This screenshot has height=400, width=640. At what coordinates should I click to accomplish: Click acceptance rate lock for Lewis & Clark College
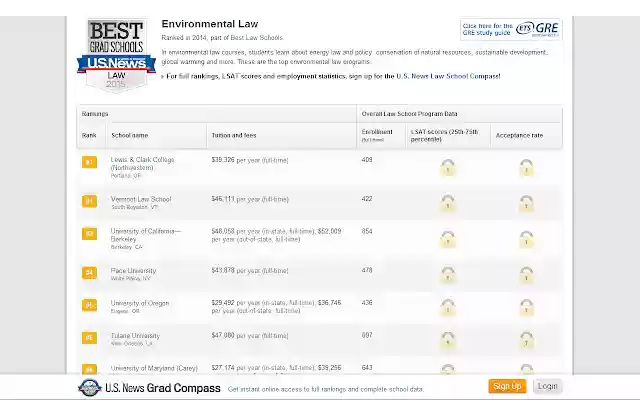click(x=526, y=168)
